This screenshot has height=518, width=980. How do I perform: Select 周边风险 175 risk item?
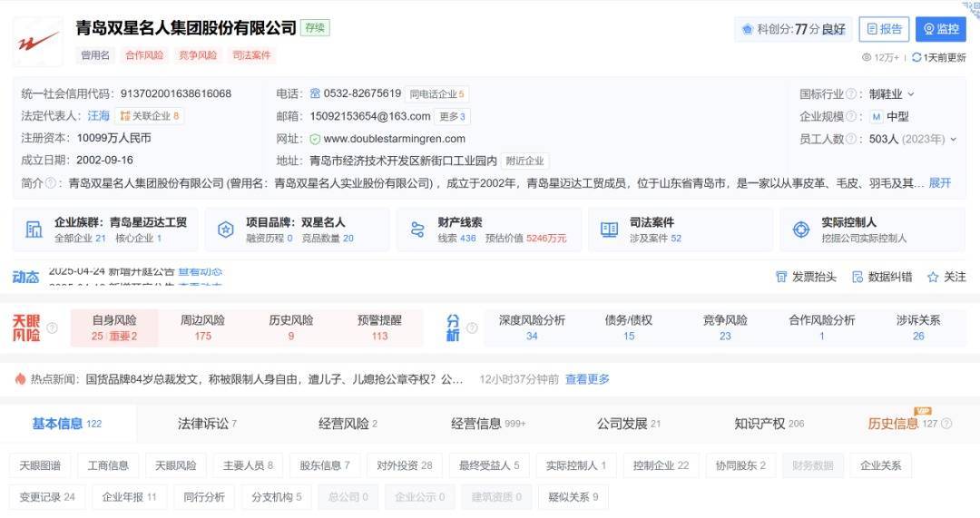(202, 328)
